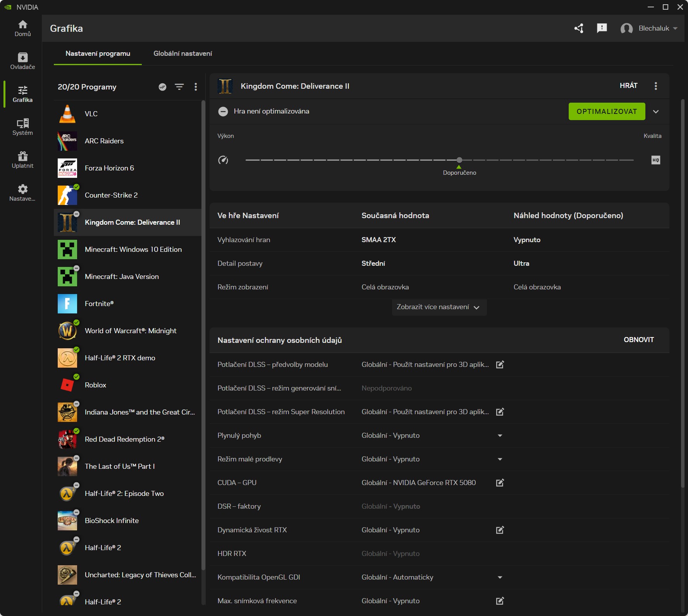The image size is (688, 616).
Task: Open Režim malé prodlevy dropdown
Action: coord(500,459)
